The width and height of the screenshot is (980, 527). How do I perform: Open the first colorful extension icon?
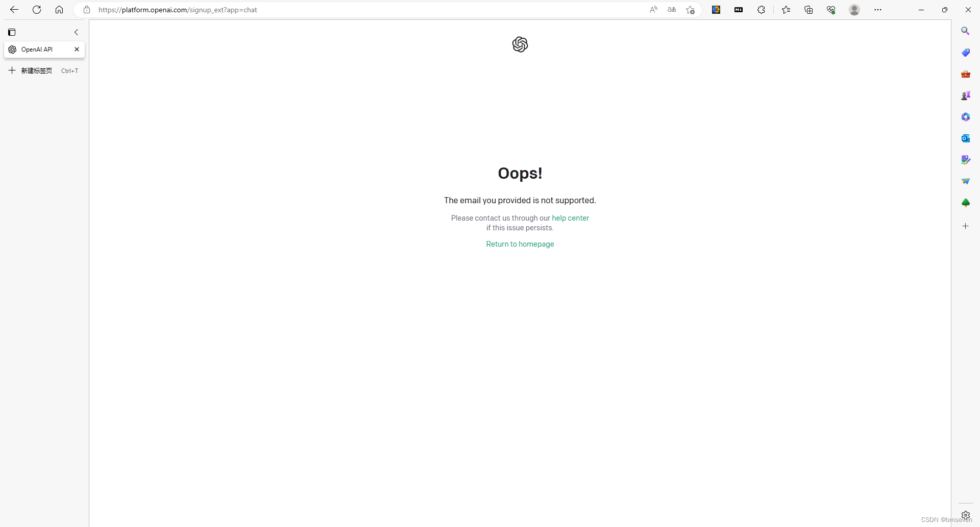(716, 10)
